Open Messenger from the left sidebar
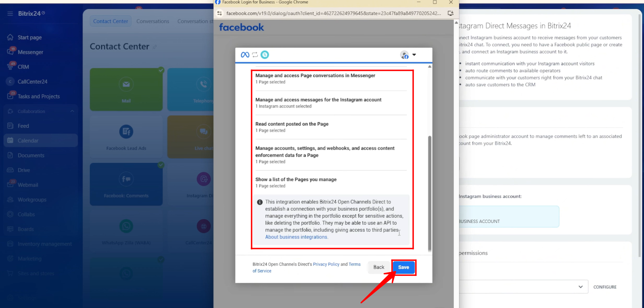 [x=30, y=52]
